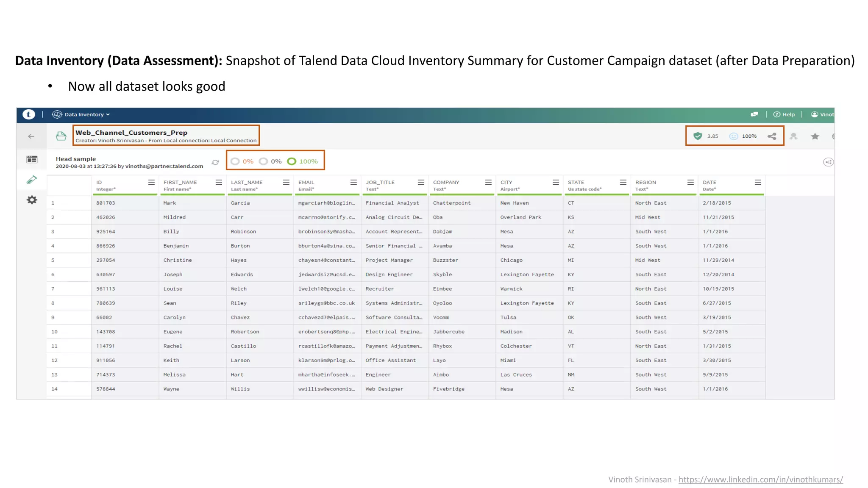The width and height of the screenshot is (868, 488).
Task: Open the settings gear sidebar icon
Action: (32, 200)
